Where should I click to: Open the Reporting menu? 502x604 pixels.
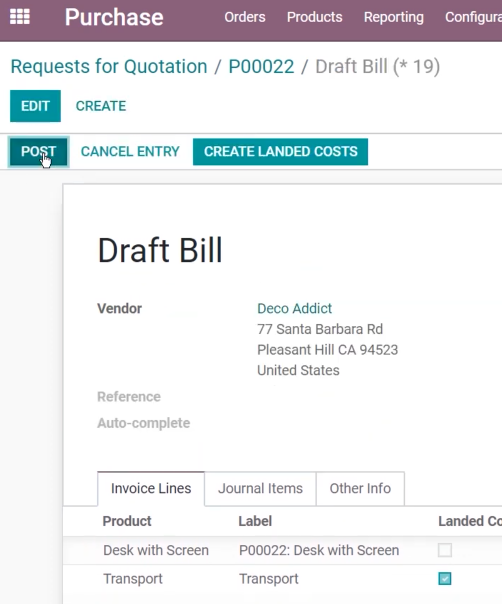(x=394, y=17)
